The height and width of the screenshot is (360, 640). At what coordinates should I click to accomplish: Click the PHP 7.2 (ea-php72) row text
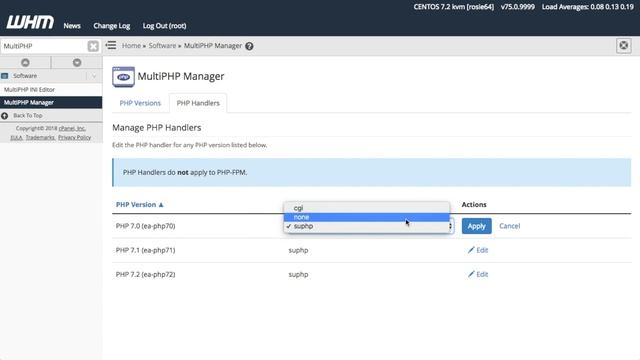(x=145, y=274)
